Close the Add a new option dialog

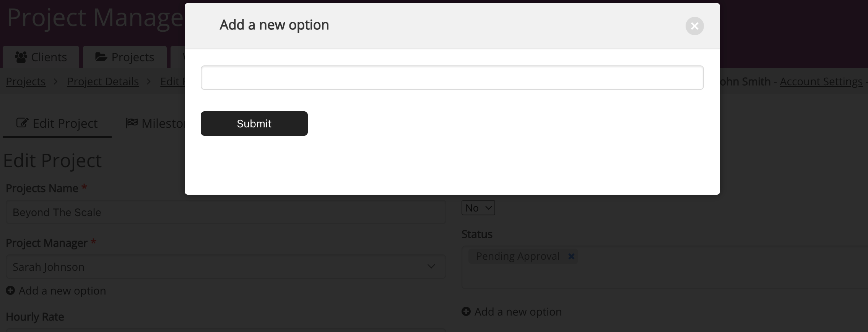click(x=694, y=26)
